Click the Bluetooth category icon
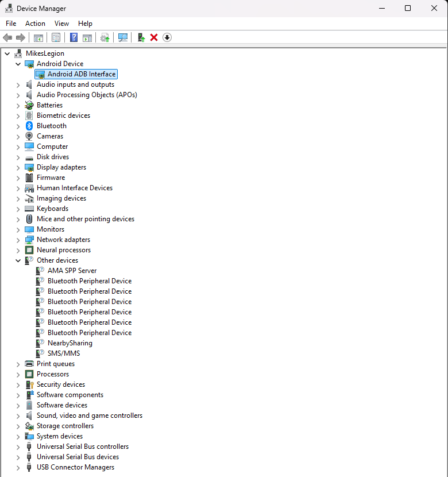The height and width of the screenshot is (477, 448). coord(29,126)
